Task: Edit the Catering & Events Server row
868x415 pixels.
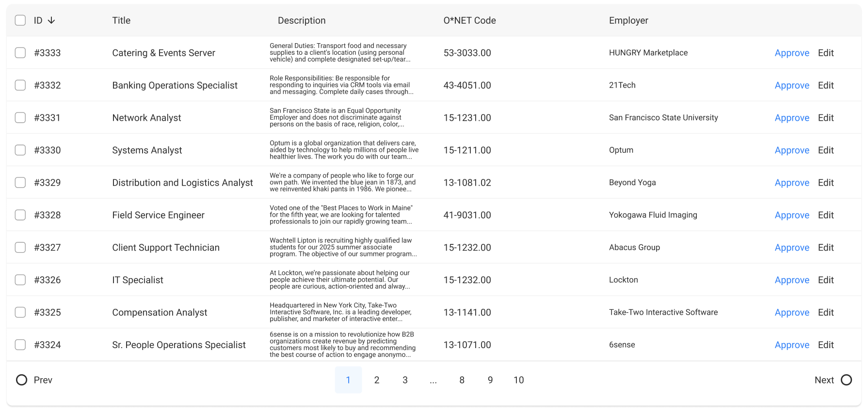Action: (826, 53)
